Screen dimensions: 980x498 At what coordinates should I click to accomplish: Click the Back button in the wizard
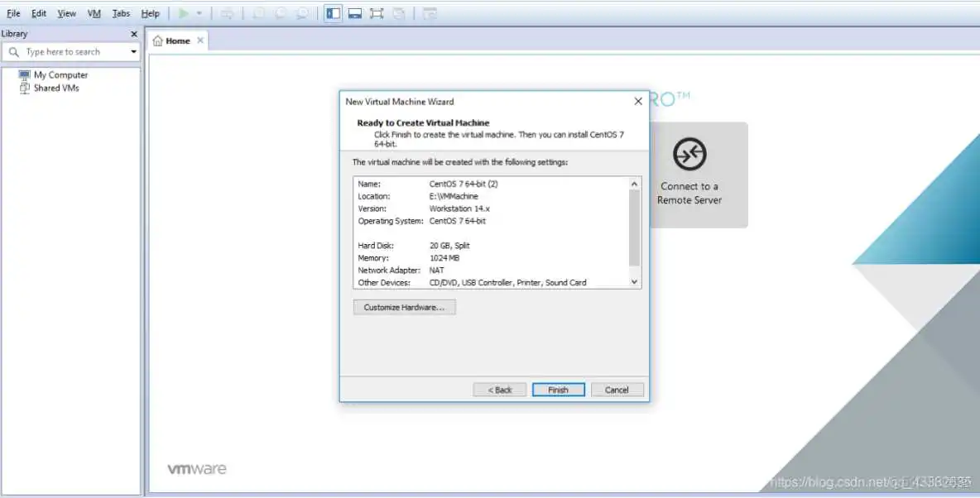click(499, 389)
